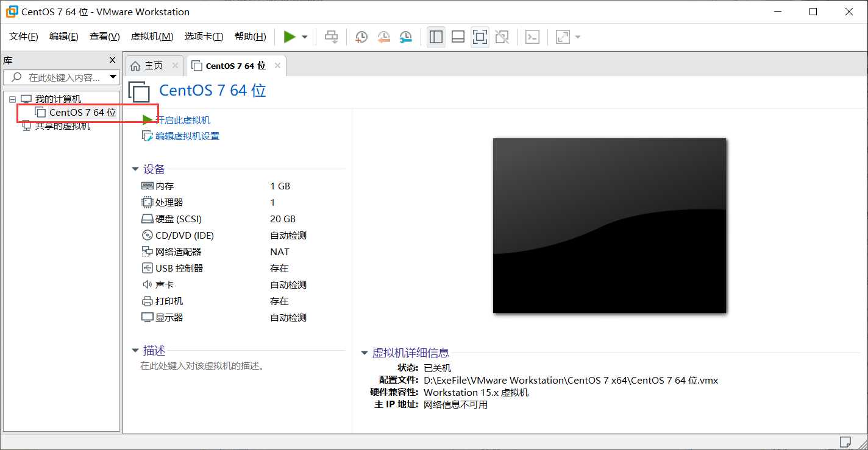Click the Send Ctrl+Alt+Del toolbar icon
This screenshot has width=868, height=450.
(x=331, y=37)
